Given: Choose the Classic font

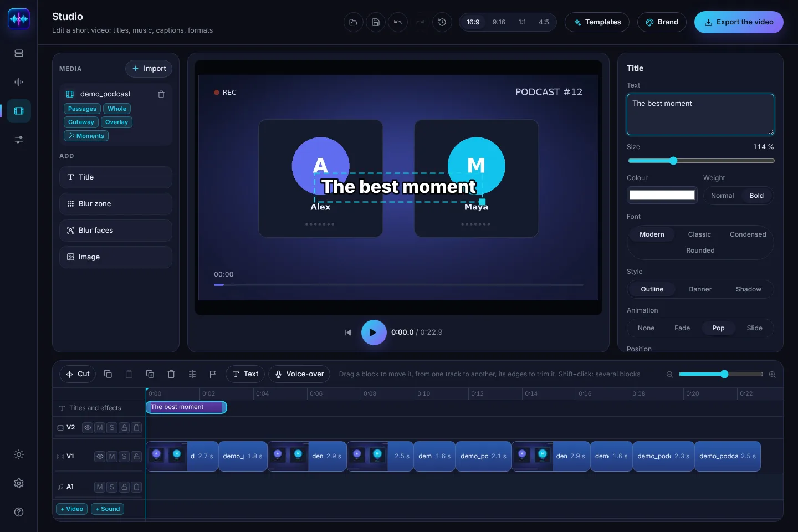Looking at the screenshot, I should click(x=699, y=234).
